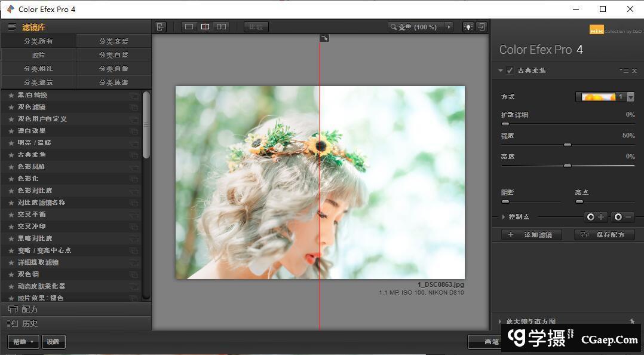Select the 色彩对比度 filter in list
644x355 pixels.
35,191
